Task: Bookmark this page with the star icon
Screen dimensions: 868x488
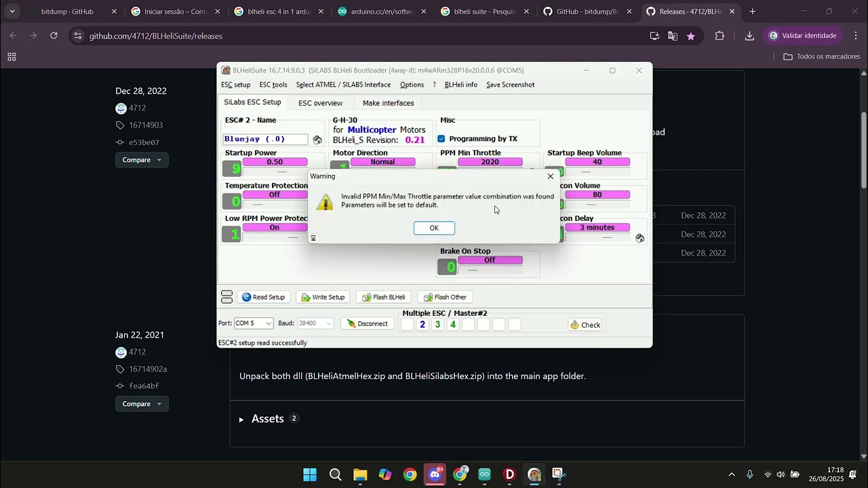Action: click(x=690, y=36)
